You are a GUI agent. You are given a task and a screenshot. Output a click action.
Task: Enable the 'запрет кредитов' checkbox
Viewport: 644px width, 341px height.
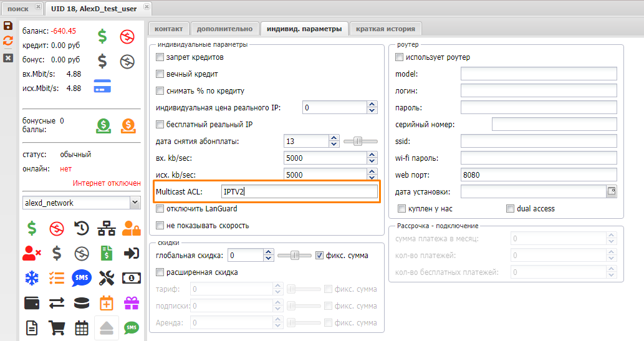(x=160, y=57)
